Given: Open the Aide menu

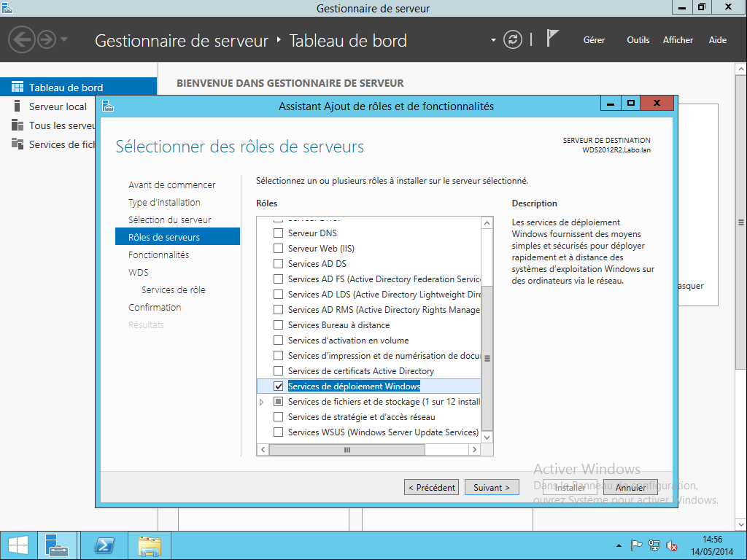Looking at the screenshot, I should pyautogui.click(x=718, y=40).
